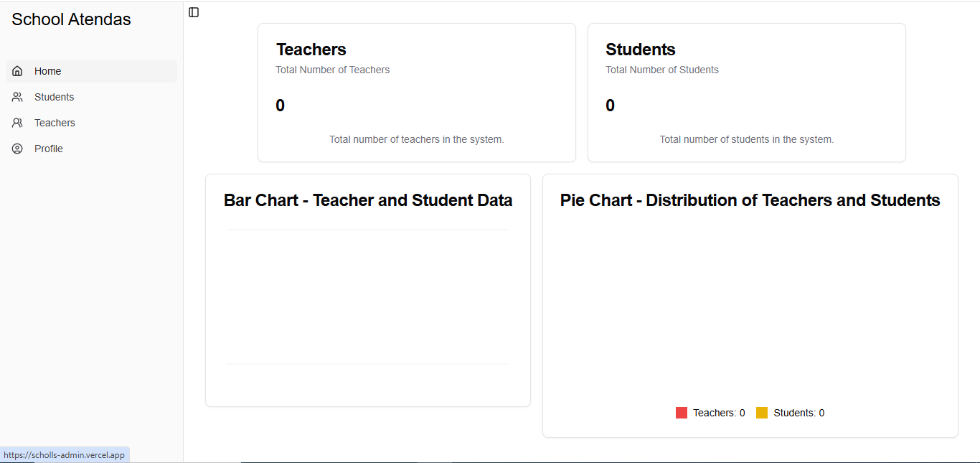Click the Bar Chart panel heading
The height and width of the screenshot is (463, 980).
(368, 200)
